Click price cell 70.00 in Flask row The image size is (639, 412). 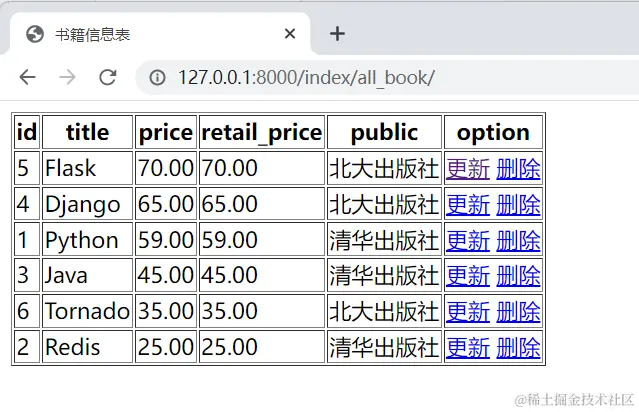click(x=166, y=168)
